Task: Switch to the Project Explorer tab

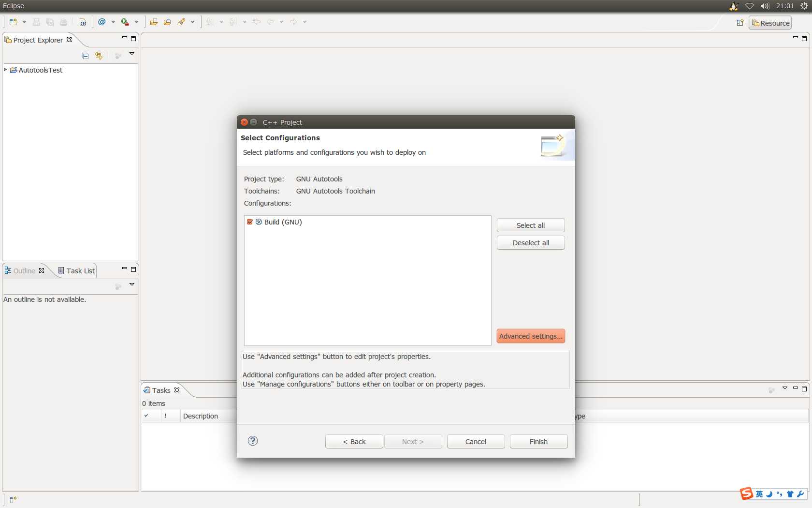Action: click(x=38, y=40)
